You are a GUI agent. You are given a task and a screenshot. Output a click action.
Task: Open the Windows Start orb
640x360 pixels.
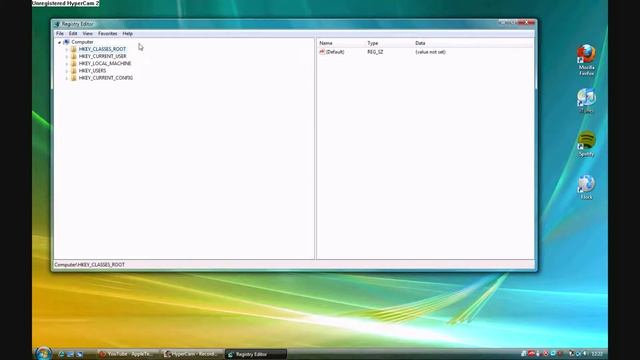(43, 353)
